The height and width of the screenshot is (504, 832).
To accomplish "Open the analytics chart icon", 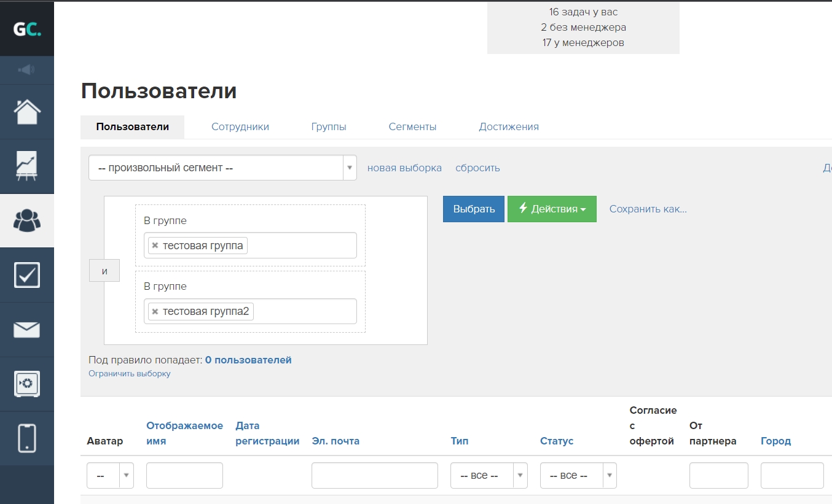I will point(27,166).
